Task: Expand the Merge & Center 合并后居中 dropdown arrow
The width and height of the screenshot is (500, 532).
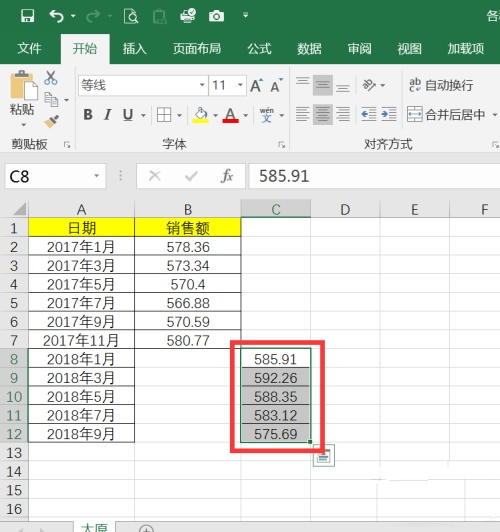Action: (x=495, y=115)
